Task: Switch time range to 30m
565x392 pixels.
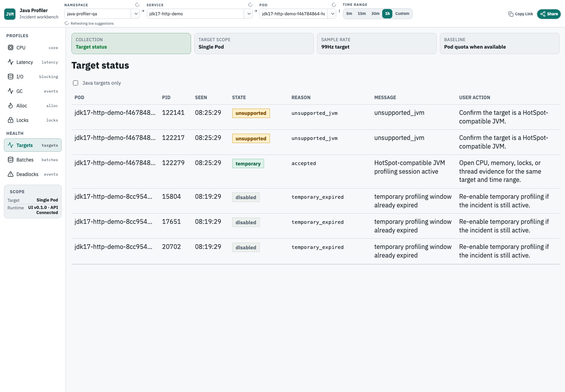Action: tap(375, 14)
